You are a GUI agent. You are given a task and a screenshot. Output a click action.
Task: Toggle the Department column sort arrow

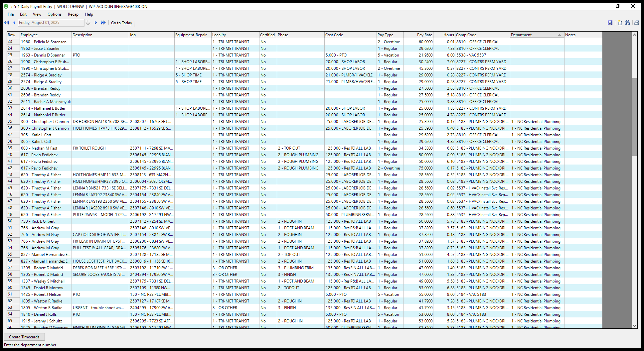coord(560,35)
